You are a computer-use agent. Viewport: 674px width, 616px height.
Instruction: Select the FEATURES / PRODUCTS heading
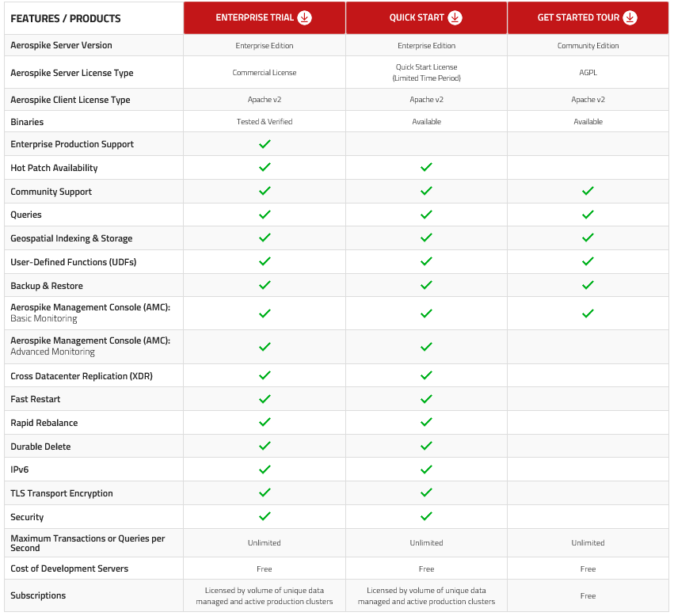click(x=66, y=18)
